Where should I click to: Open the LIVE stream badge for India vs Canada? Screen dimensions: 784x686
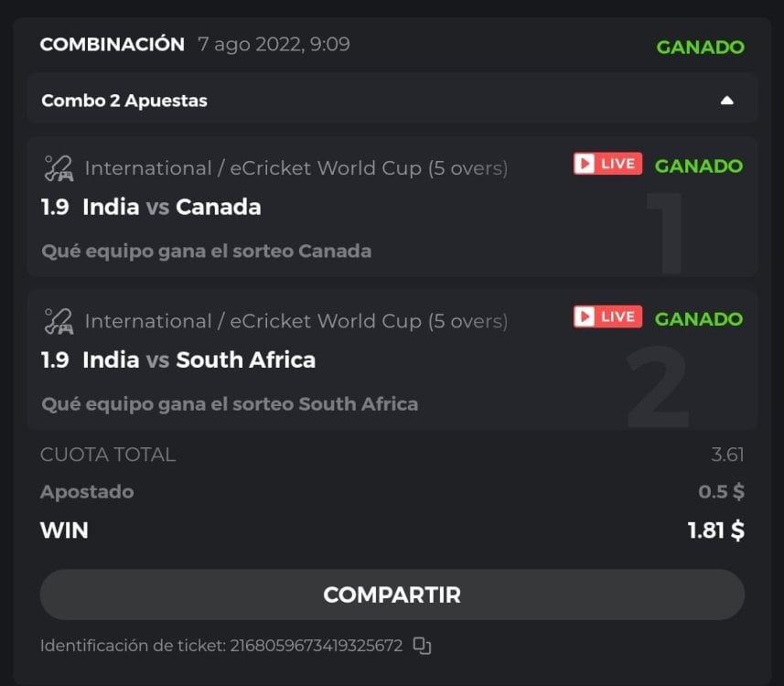[607, 165]
